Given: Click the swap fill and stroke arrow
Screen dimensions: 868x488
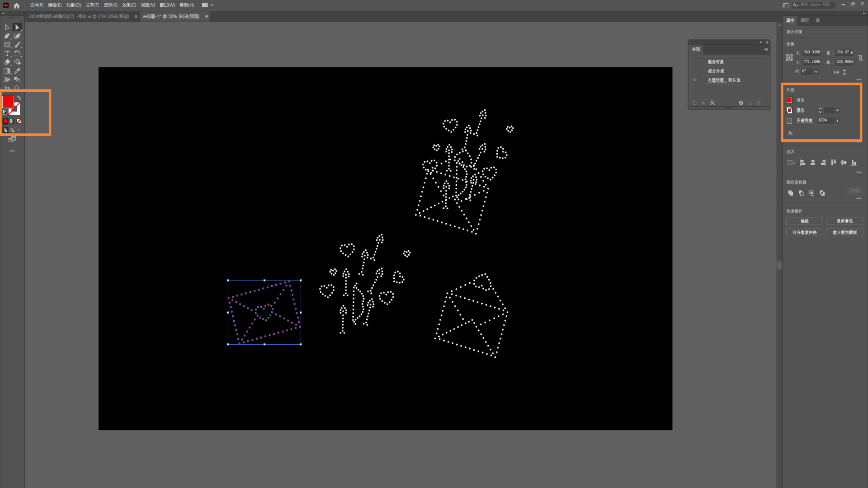Looking at the screenshot, I should pyautogui.click(x=19, y=98).
